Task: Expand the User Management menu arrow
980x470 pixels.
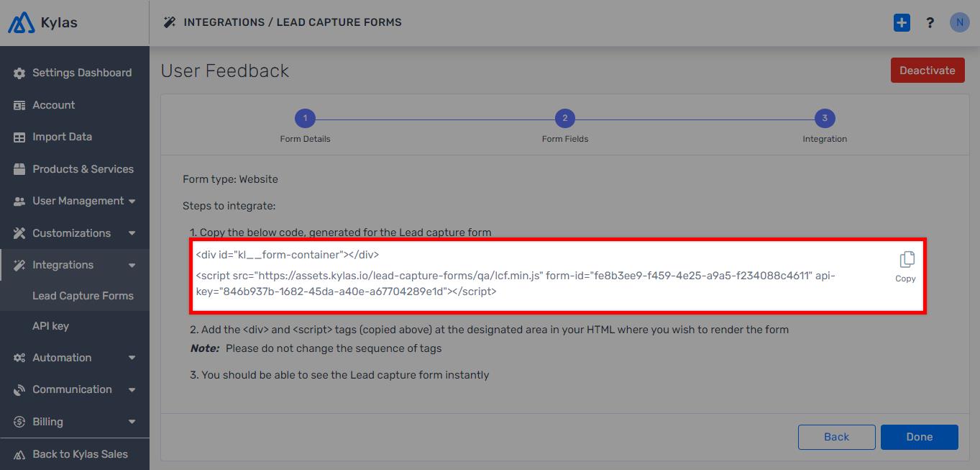Action: (x=132, y=202)
